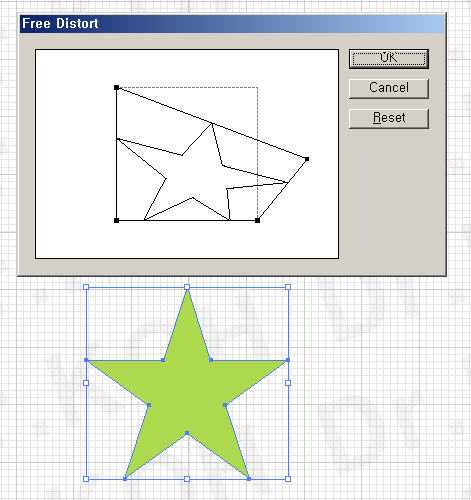Select the left-middle bounding box handle
This screenshot has width=471, height=500.
[x=86, y=383]
